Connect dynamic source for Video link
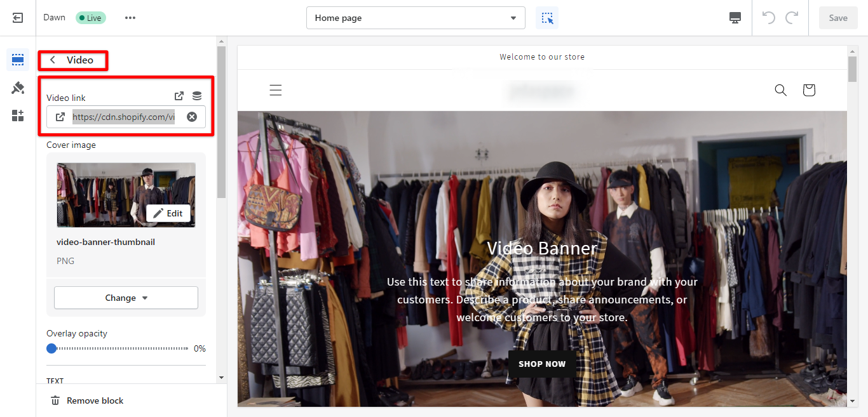The image size is (868, 417). [197, 96]
